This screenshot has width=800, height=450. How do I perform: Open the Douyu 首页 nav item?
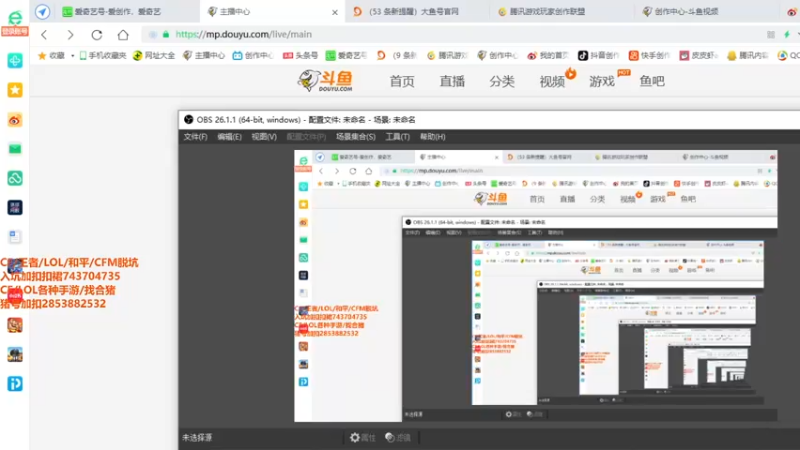402,81
